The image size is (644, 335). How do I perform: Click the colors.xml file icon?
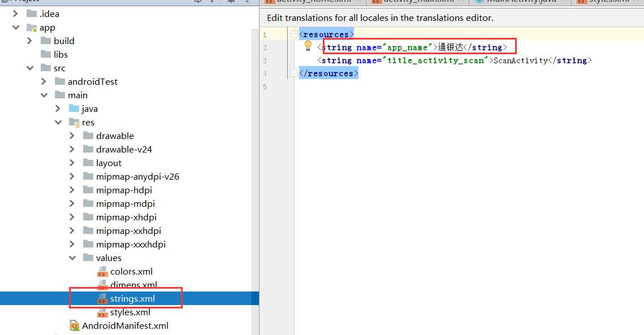(102, 271)
